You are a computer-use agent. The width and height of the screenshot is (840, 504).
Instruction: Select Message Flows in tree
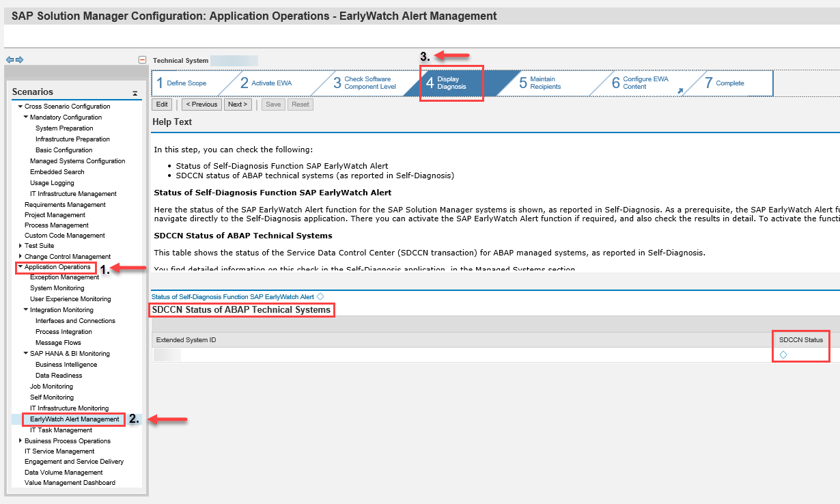point(58,343)
